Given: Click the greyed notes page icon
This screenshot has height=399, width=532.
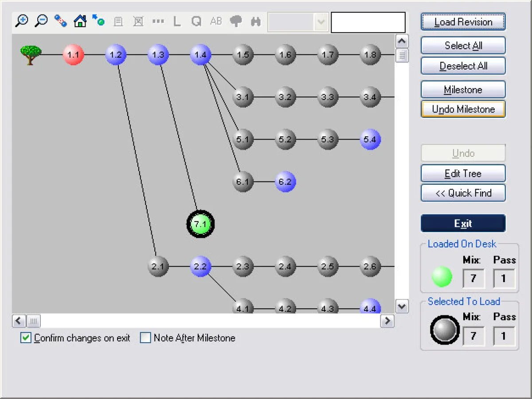Looking at the screenshot, I should click(118, 21).
